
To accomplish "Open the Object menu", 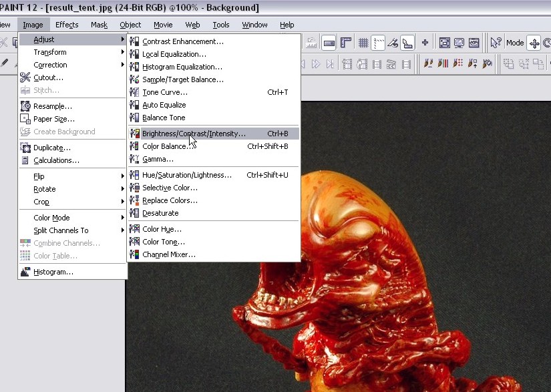I will click(x=130, y=25).
